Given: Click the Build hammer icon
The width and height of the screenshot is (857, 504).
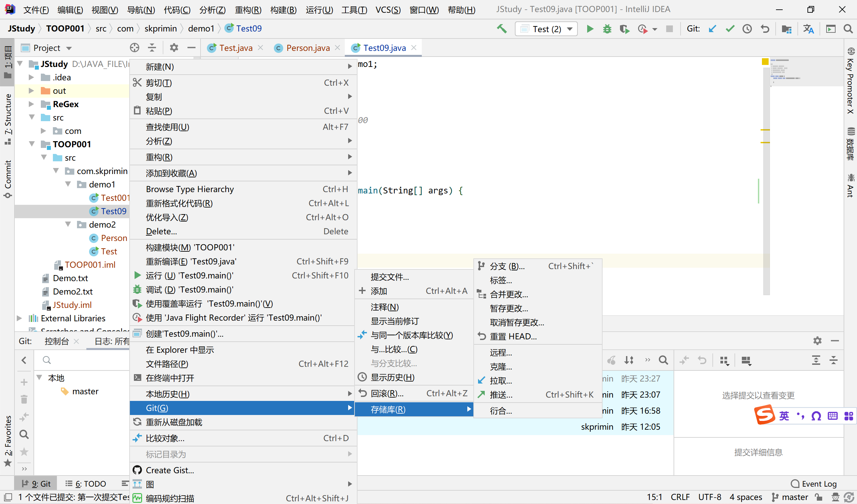Looking at the screenshot, I should [x=501, y=29].
